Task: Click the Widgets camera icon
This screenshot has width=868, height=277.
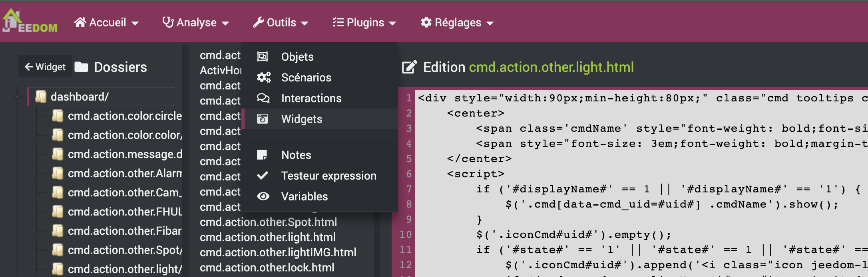Action: pos(263,119)
